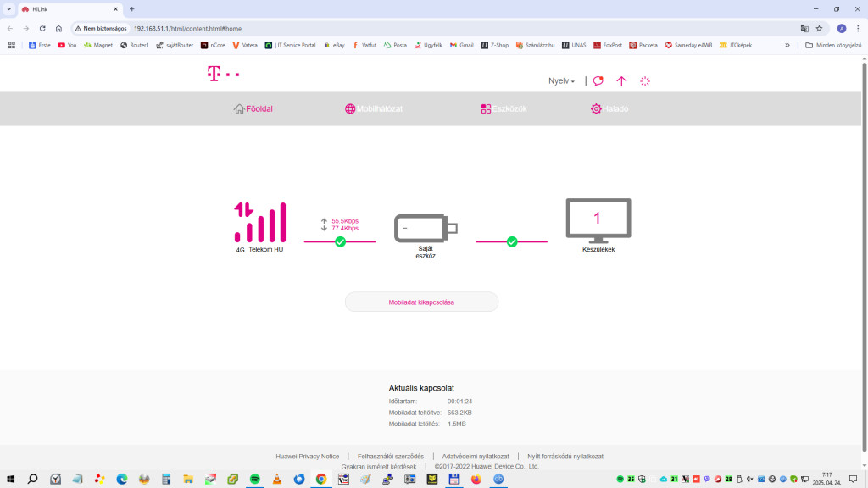Click the green check between signal and modem

(x=341, y=241)
